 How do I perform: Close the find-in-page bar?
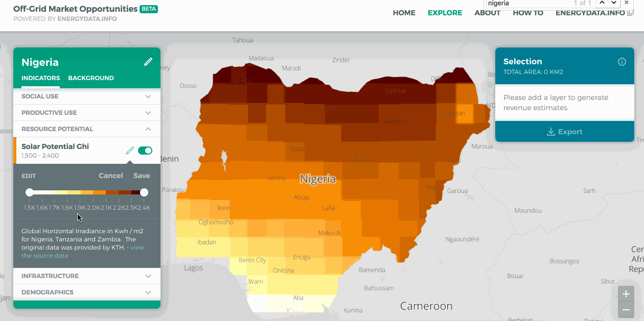coord(627,3)
